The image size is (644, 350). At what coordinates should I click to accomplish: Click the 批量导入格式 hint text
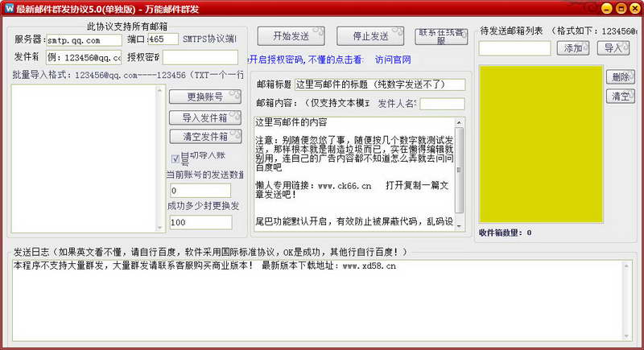[128, 75]
